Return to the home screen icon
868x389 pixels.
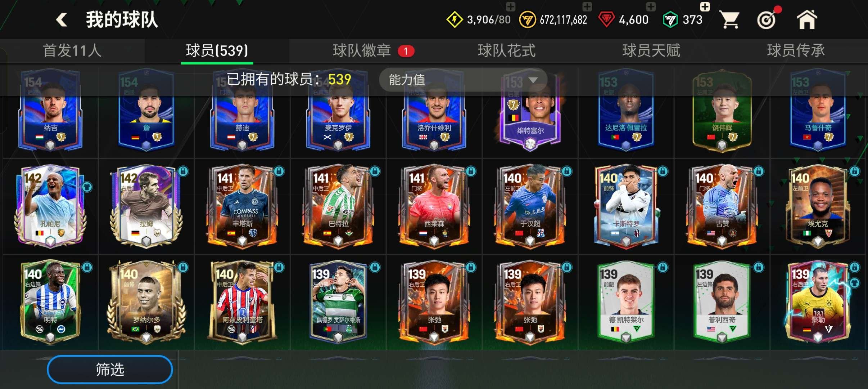point(807,19)
